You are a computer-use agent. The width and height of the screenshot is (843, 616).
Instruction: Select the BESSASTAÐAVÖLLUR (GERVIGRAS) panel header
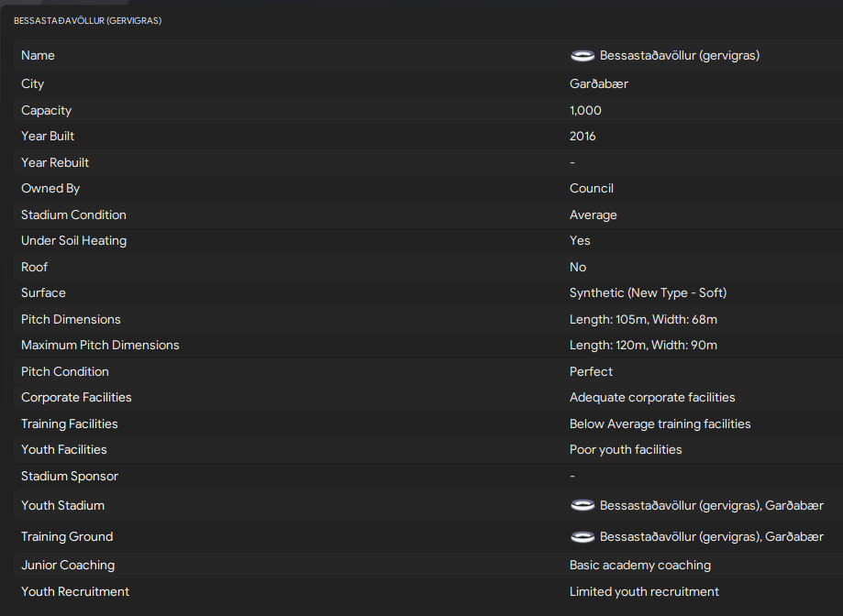pyautogui.click(x=87, y=20)
